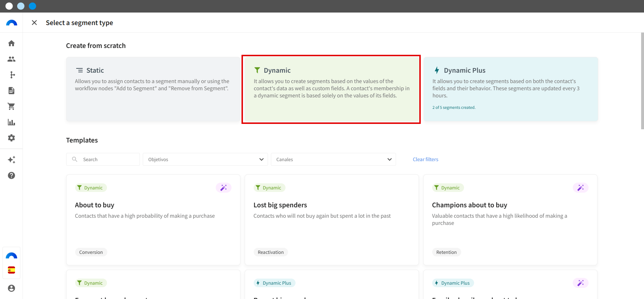The height and width of the screenshot is (299, 644).
Task: Click the magic wand on Champions about to buy
Action: [x=581, y=188]
